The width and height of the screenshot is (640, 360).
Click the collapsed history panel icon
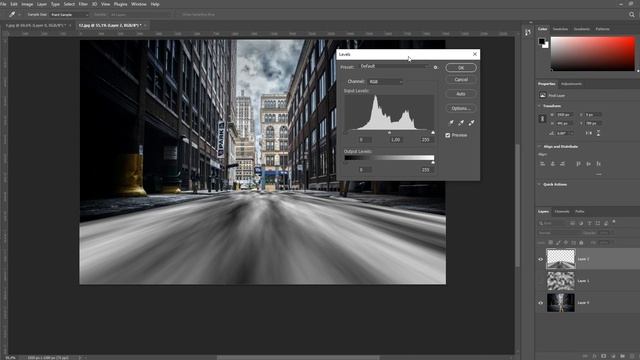pyautogui.click(x=528, y=32)
